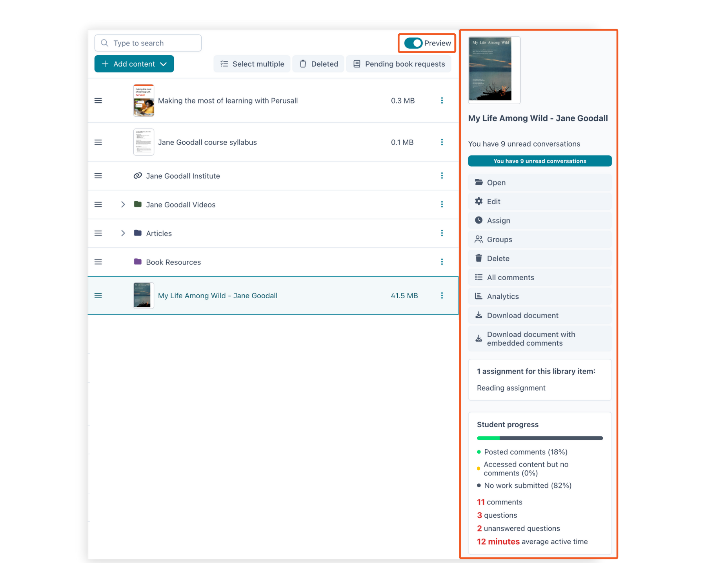Click the Edit gear icon
The height and width of the screenshot is (588, 706).
coord(479,201)
